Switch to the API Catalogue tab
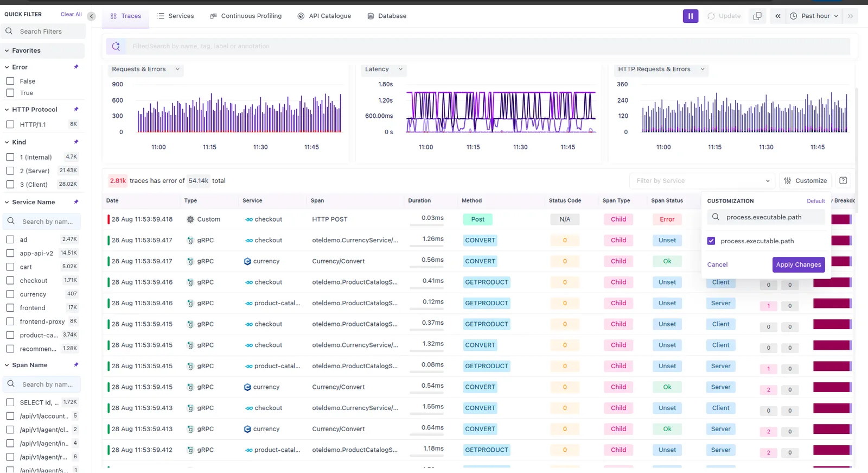 click(324, 16)
